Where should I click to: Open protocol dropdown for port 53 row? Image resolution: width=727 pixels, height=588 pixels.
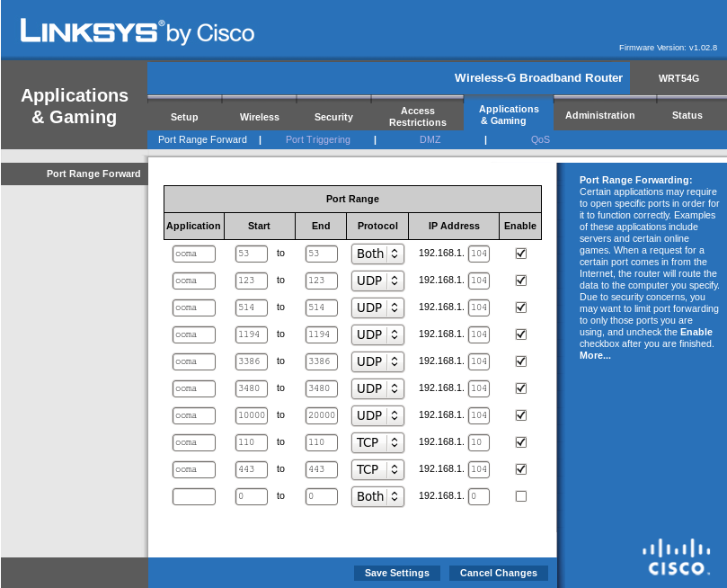[x=377, y=254]
